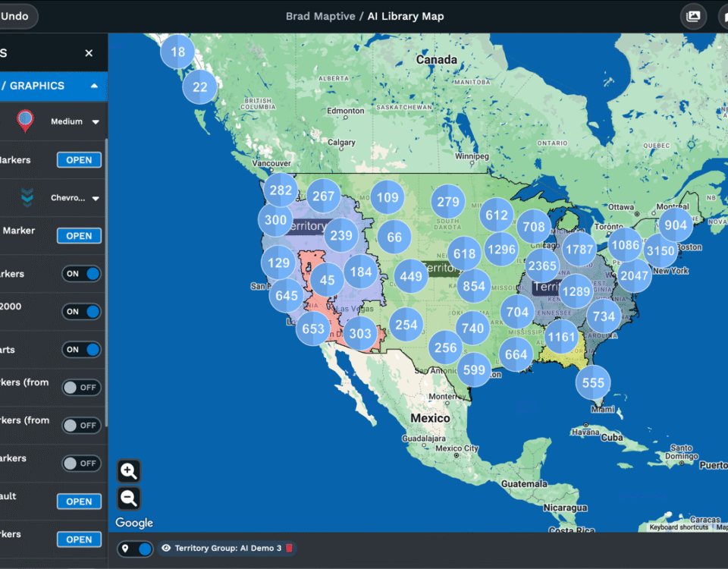
Task: Delete Territory Group with red trash icon
Action: pos(289,548)
